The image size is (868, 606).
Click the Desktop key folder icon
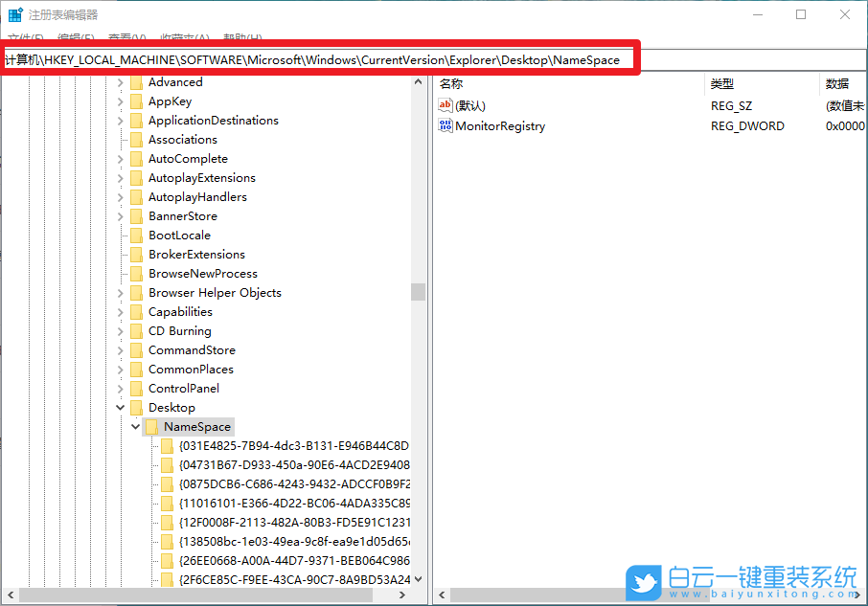click(x=138, y=407)
